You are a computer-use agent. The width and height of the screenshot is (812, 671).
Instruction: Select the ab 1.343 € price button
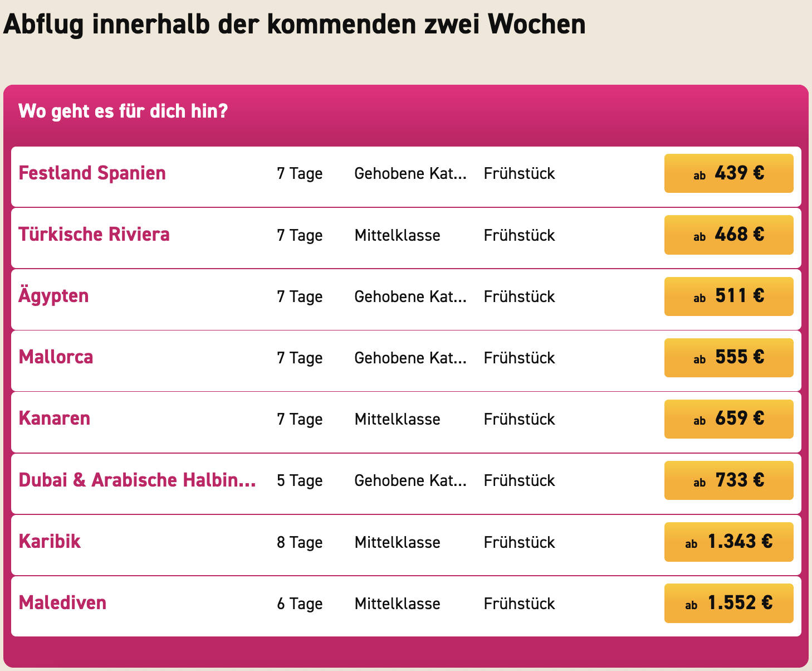tap(728, 542)
